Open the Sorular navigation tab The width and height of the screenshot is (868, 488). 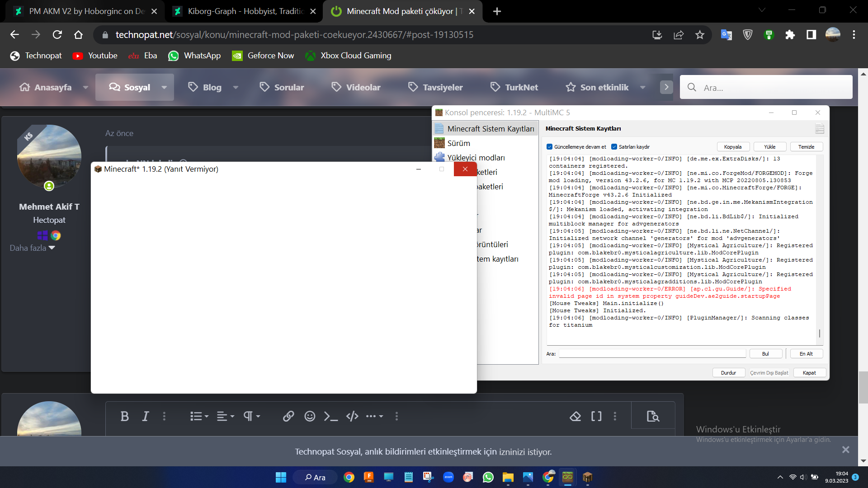pyautogui.click(x=282, y=88)
